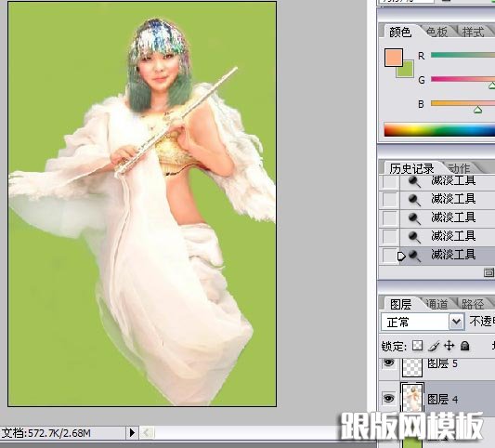Toggle visibility of 图层 5
This screenshot has width=495, height=448.
click(x=388, y=363)
